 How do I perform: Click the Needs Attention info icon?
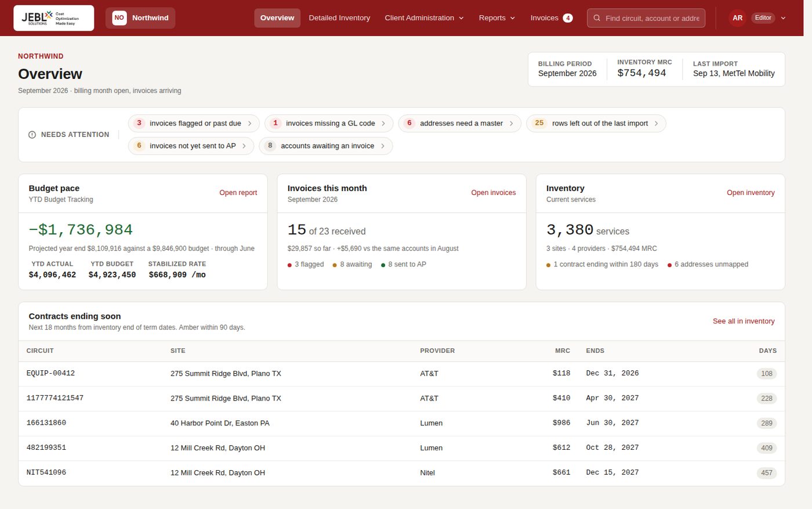[32, 135]
